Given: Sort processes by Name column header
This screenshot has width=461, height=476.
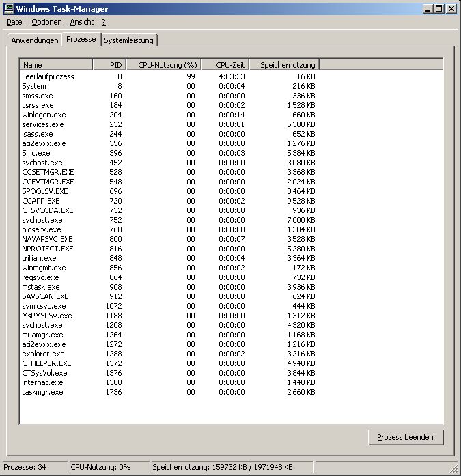Looking at the screenshot, I should (x=56, y=65).
